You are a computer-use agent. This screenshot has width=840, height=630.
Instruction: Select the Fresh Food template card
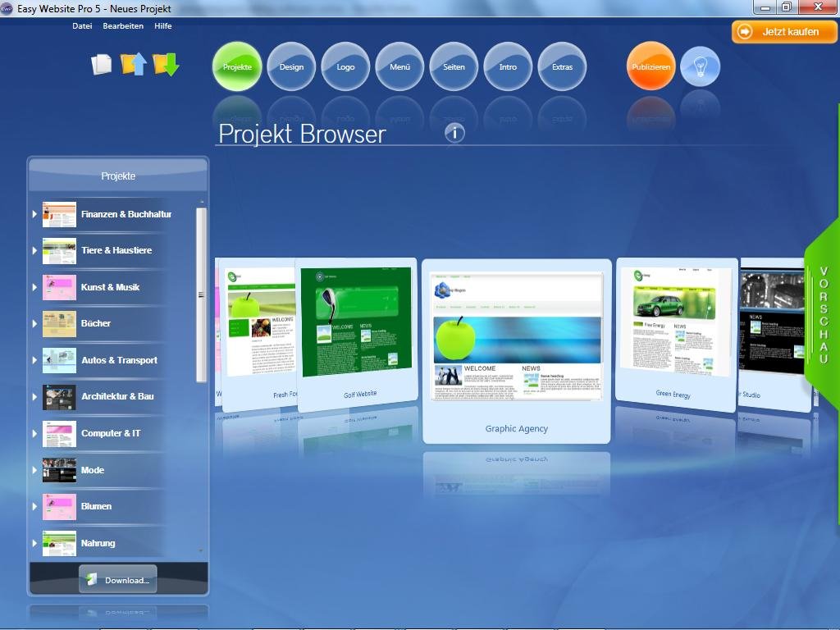(x=259, y=335)
